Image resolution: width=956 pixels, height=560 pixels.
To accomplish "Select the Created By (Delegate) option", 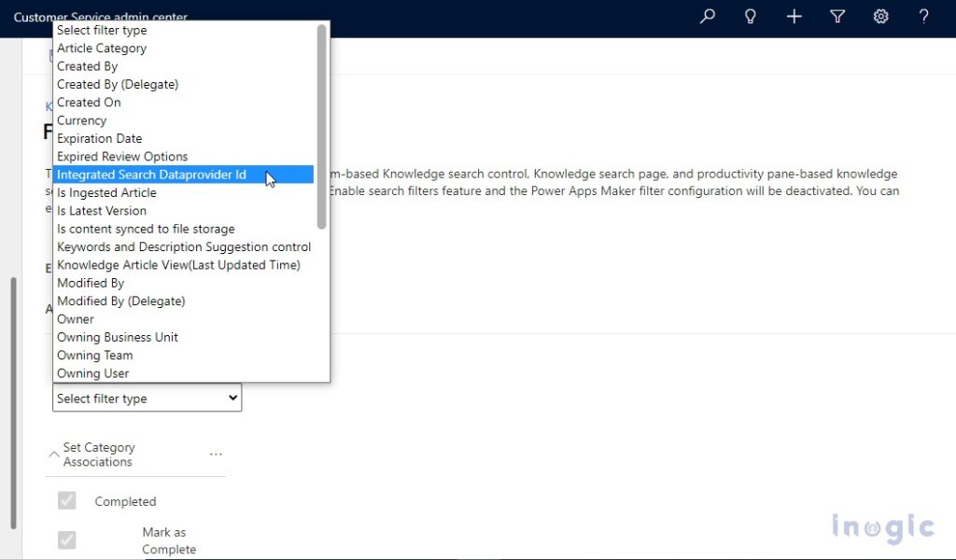I will click(x=118, y=84).
